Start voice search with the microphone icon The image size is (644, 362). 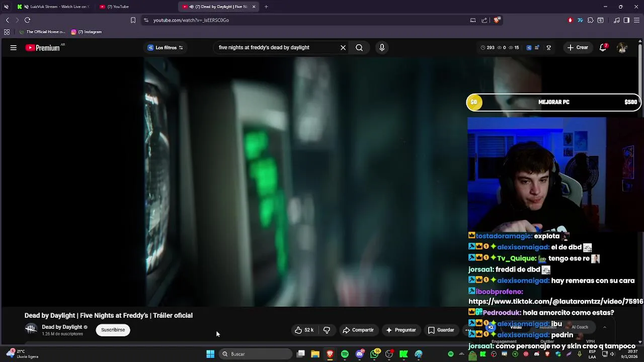382,48
